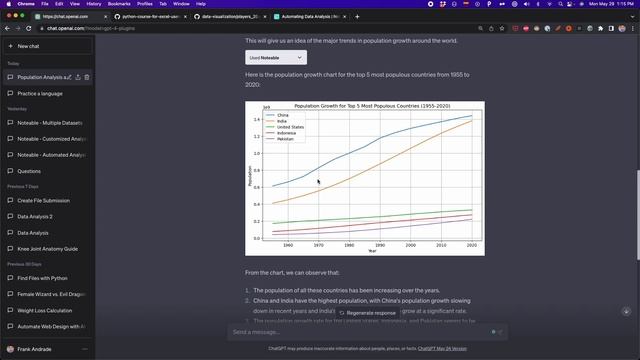Open the Window menu

181,4
